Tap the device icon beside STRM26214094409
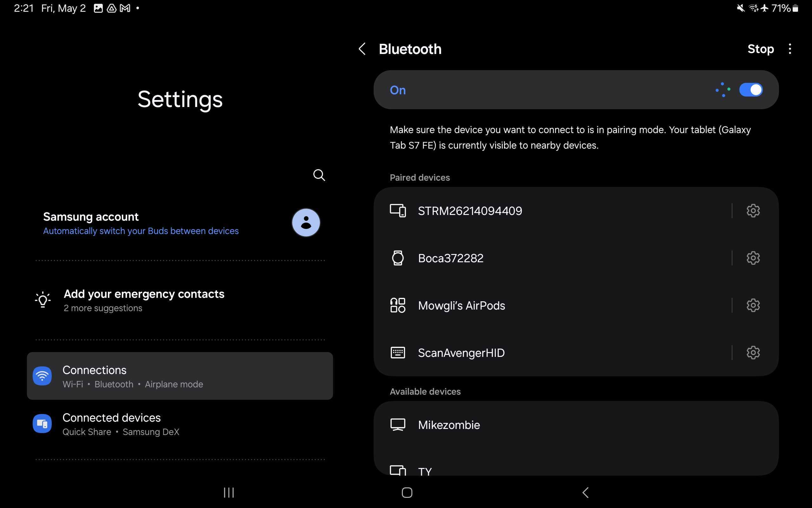The width and height of the screenshot is (812, 508). pos(398,211)
